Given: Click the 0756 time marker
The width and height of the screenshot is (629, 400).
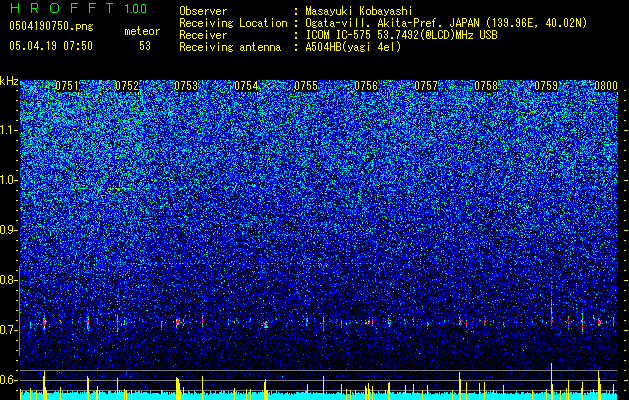Looking at the screenshot, I should (x=366, y=86).
